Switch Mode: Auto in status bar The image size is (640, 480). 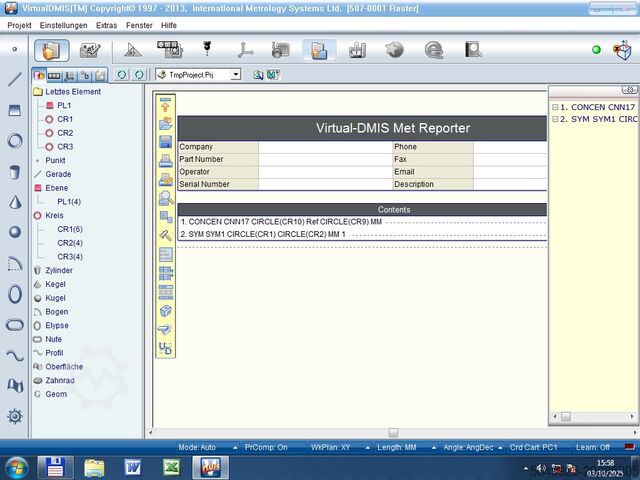[197, 447]
